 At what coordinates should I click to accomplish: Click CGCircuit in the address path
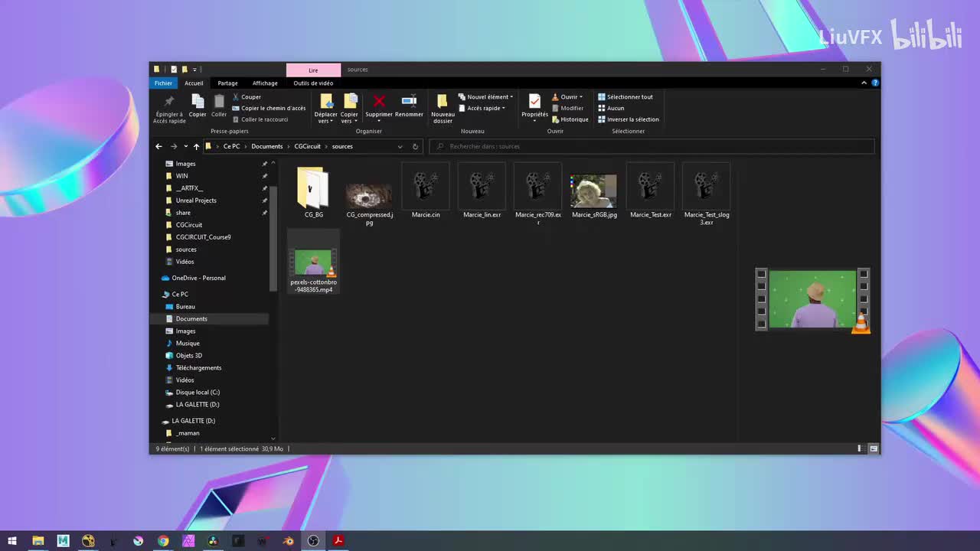(307, 146)
